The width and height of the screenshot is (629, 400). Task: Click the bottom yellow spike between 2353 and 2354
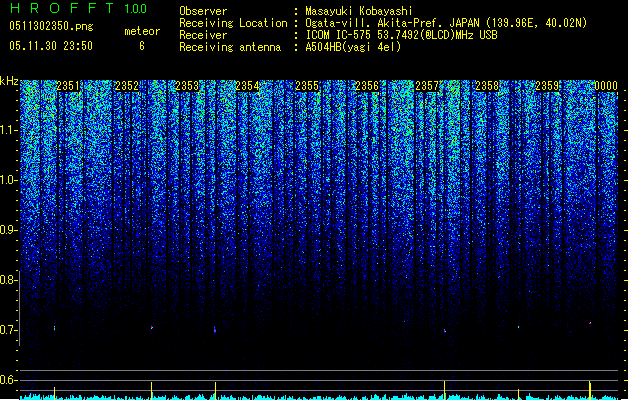pos(215,391)
